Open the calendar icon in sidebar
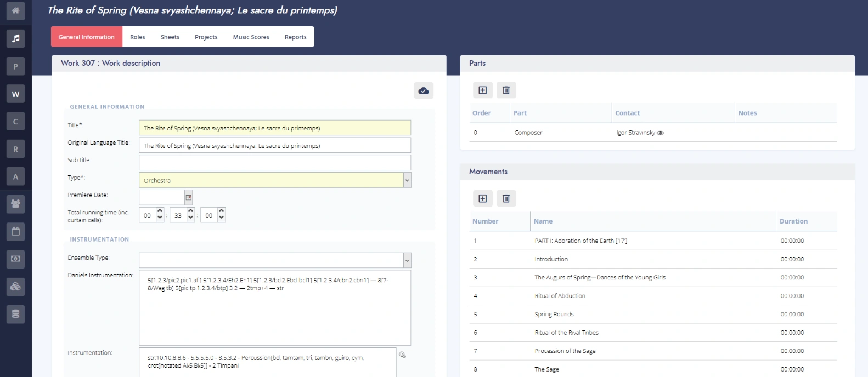Image resolution: width=868 pixels, height=377 pixels. [x=15, y=231]
